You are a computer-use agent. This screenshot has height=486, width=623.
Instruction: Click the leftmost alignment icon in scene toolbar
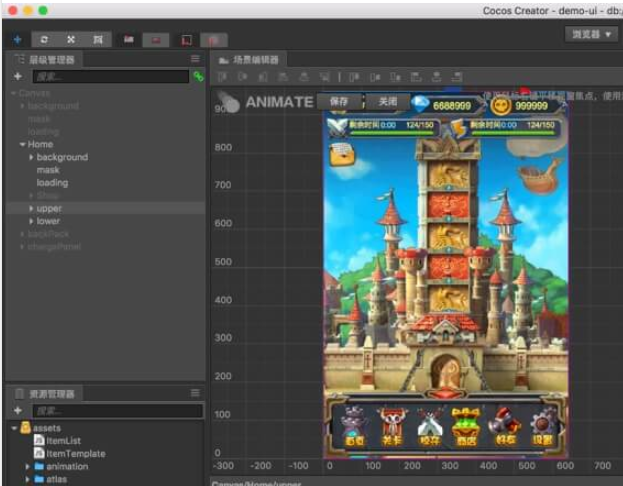222,77
